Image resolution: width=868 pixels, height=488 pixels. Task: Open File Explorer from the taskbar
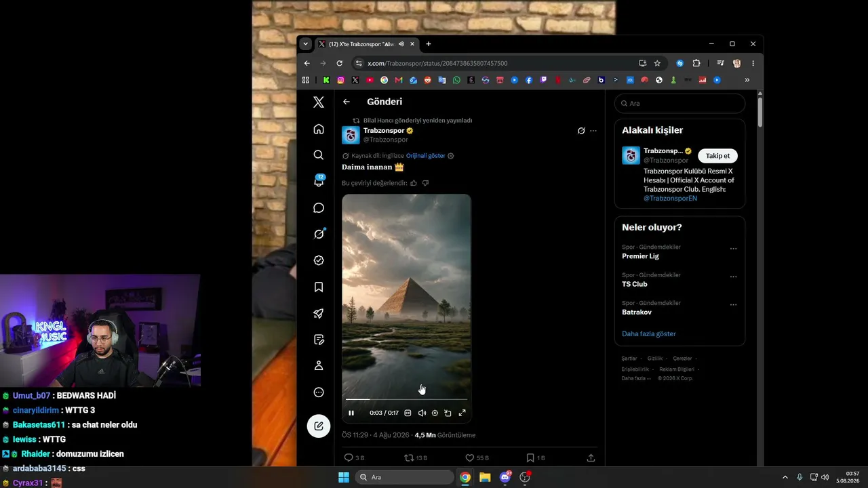[485, 477]
